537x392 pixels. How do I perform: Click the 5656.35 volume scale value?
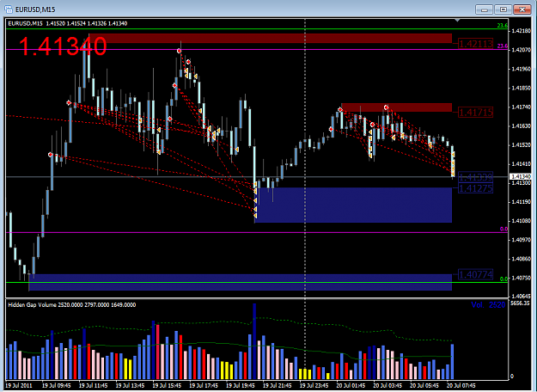tap(520, 303)
